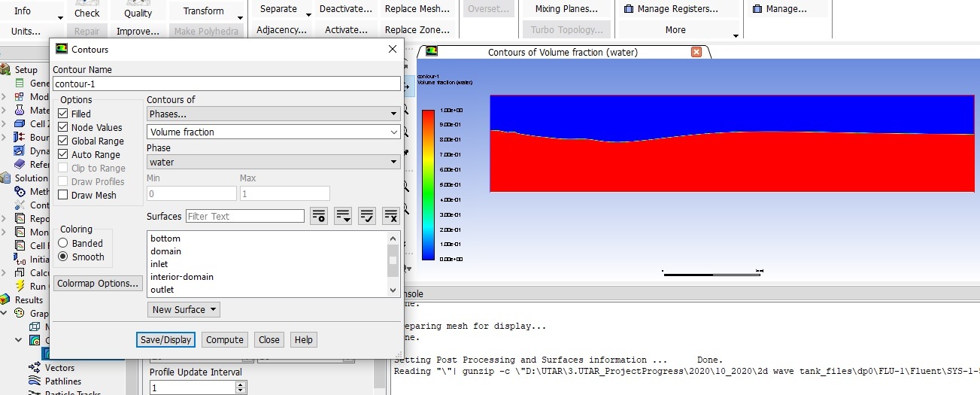Expand the New Surface dropdown
980x395 pixels.
(x=184, y=309)
